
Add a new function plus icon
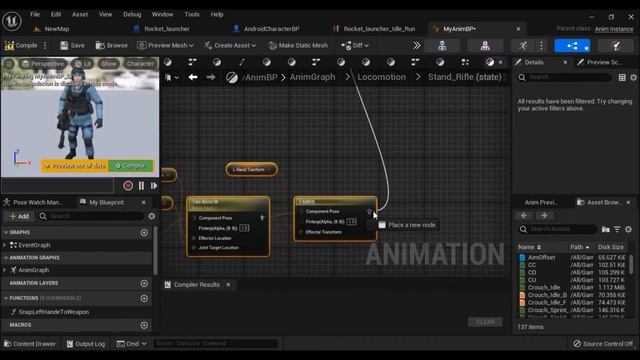[x=144, y=298]
